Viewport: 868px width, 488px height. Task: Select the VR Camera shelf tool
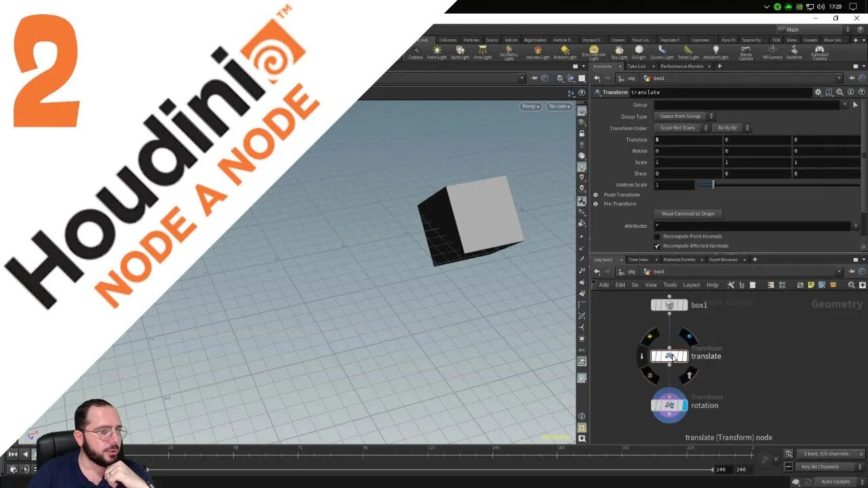(772, 53)
